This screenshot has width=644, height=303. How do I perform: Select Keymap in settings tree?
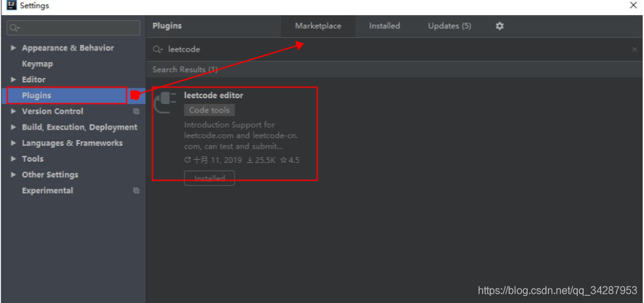point(37,64)
